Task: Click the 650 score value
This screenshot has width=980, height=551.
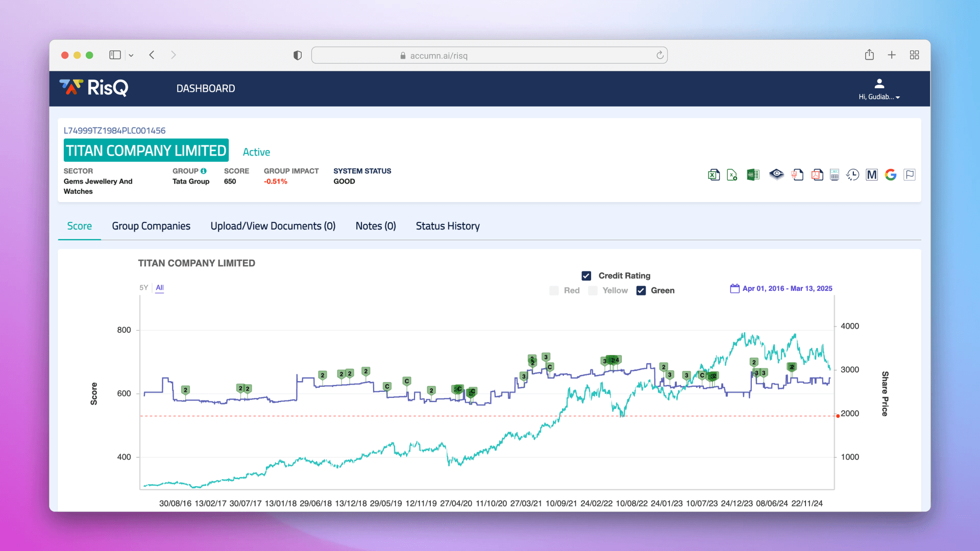Action: tap(230, 181)
